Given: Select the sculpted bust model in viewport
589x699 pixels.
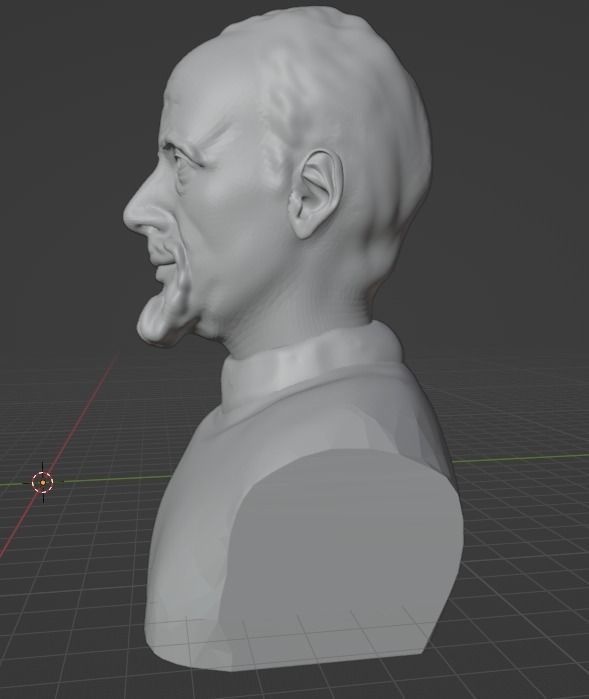Looking at the screenshot, I should pyautogui.click(x=294, y=339).
